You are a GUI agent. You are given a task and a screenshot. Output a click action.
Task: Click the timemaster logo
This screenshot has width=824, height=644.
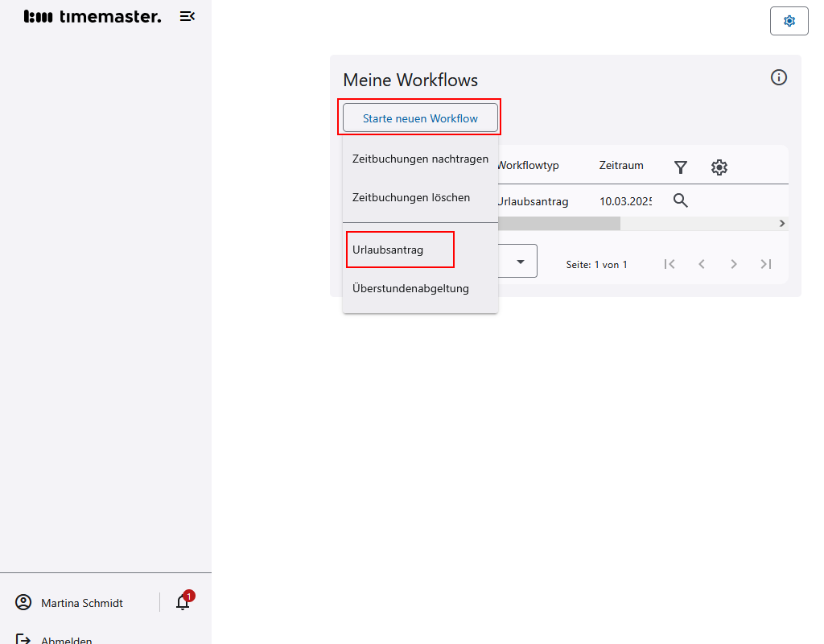(x=93, y=16)
